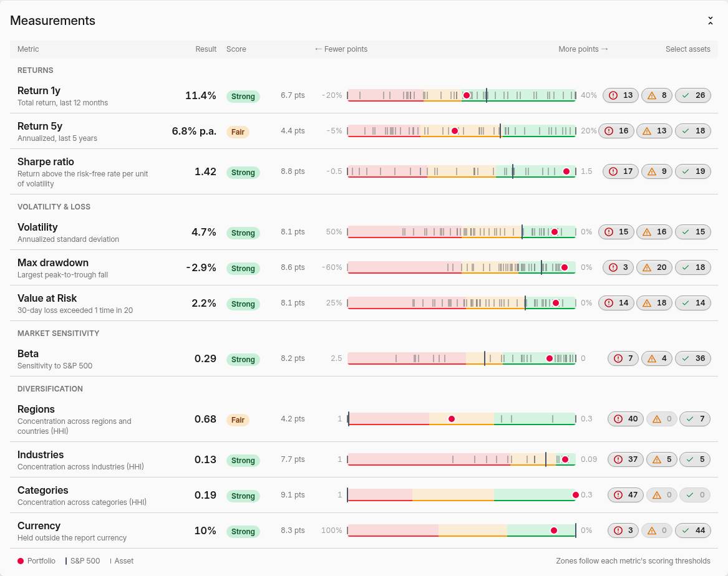Click Volatility red alert chip 15

pos(616,231)
